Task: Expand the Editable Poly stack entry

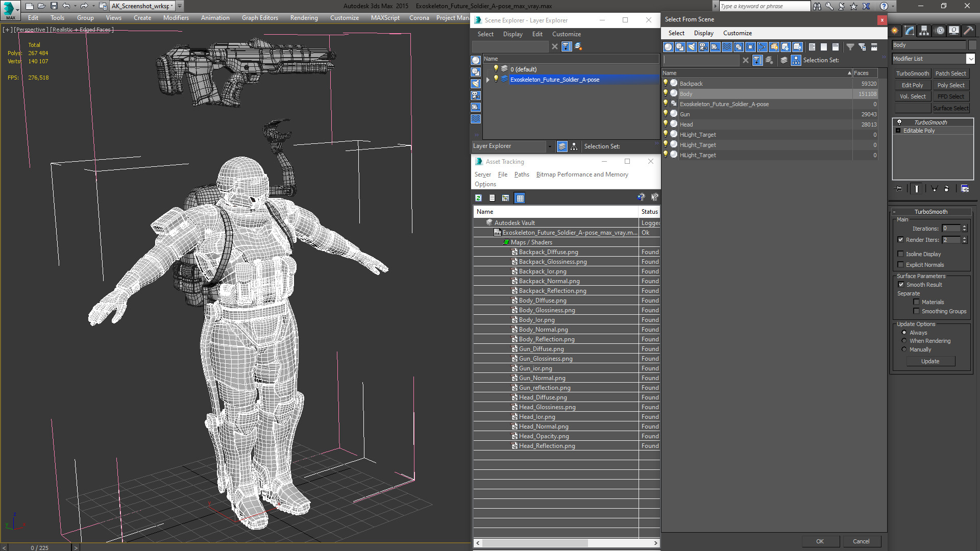Action: (898, 131)
